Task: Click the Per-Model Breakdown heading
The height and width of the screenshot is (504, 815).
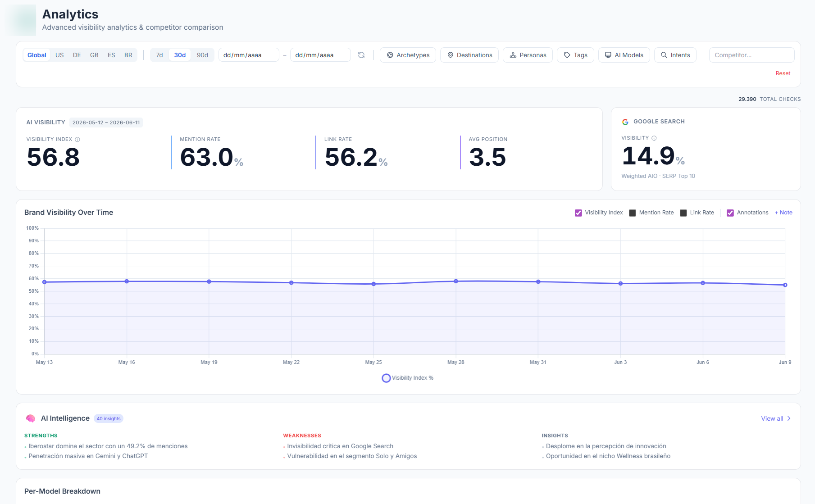Action: tap(62, 491)
